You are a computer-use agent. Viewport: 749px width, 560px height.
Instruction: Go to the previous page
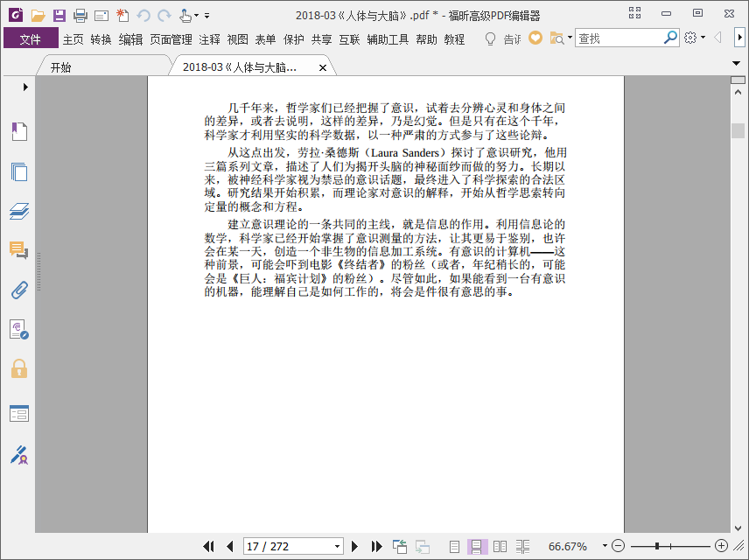point(230,546)
